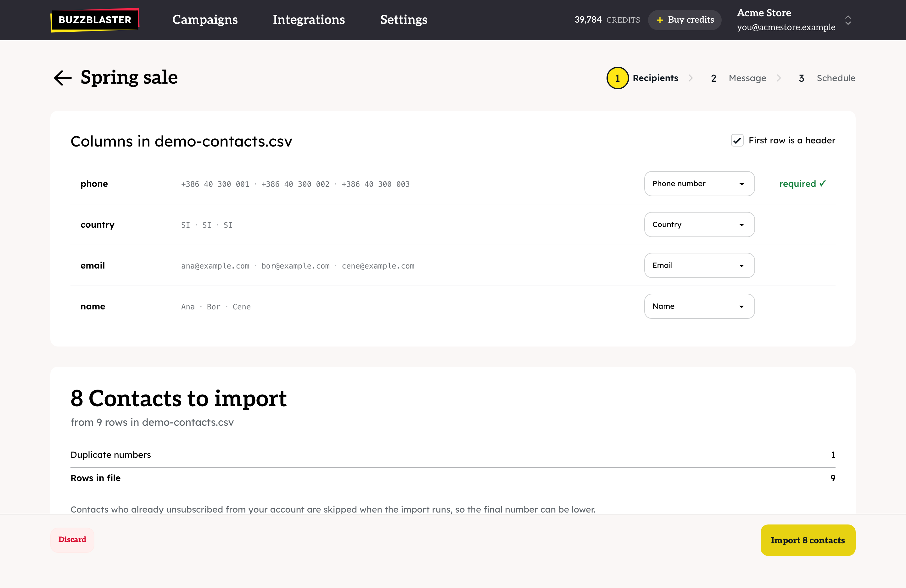Click the account switcher up-down arrows
This screenshot has height=588, width=906.
pyautogui.click(x=848, y=20)
